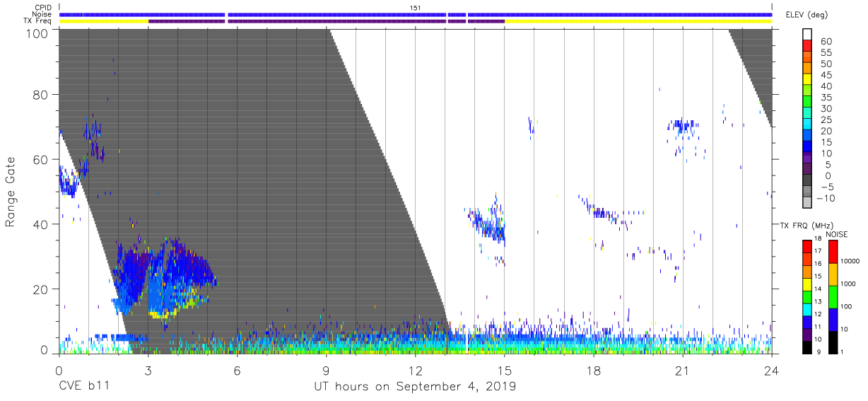Click the 'NOISE' colorbar title

[x=835, y=235]
